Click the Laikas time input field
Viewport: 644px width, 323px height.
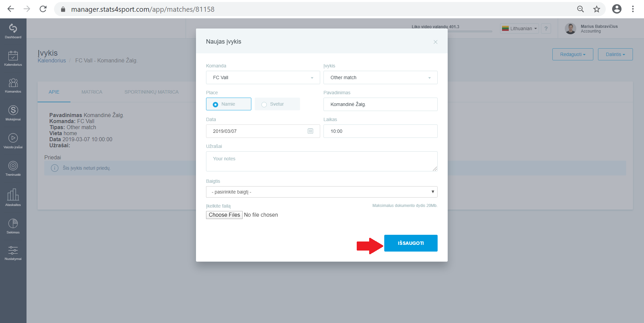click(x=381, y=131)
